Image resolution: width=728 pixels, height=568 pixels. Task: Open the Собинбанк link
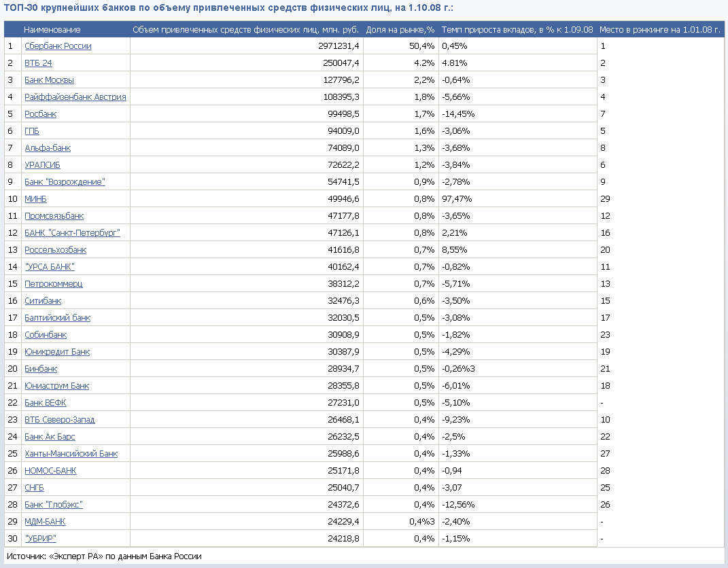pyautogui.click(x=46, y=334)
